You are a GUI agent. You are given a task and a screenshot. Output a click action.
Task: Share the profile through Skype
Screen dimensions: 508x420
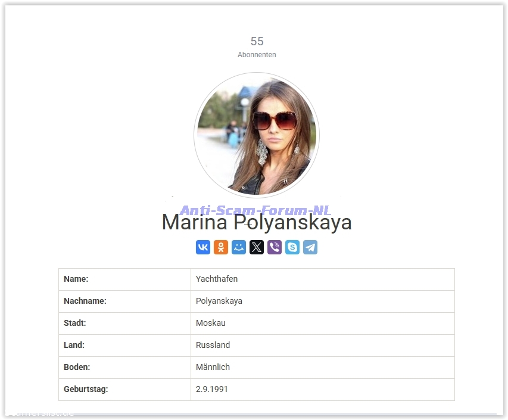click(x=292, y=247)
